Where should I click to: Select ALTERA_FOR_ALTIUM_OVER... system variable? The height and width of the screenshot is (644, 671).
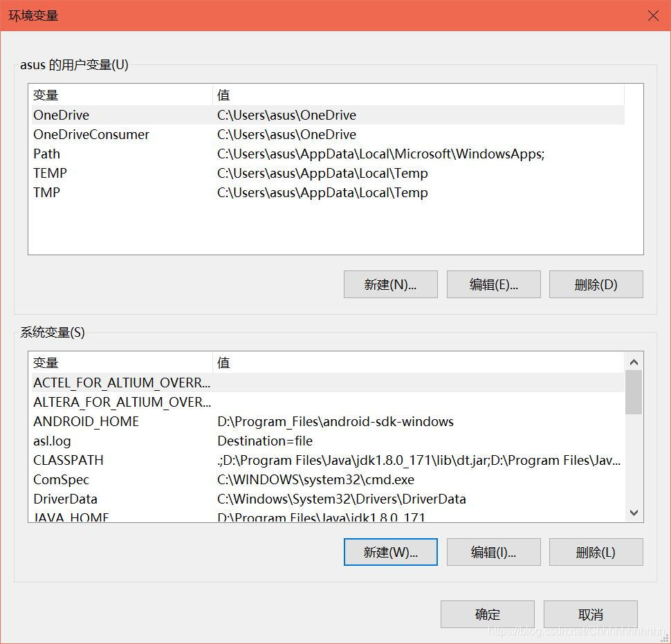coord(328,402)
